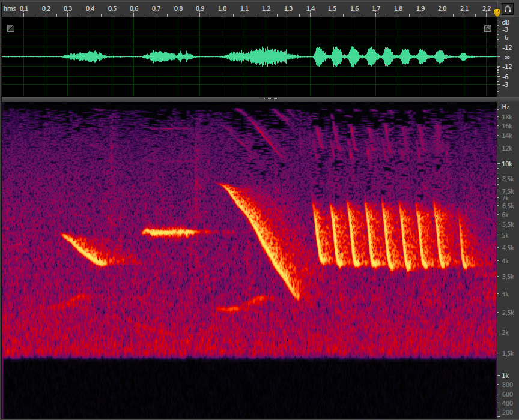519x420 pixels.
Task: Click 0,3 on the time ruler
Action: (x=68, y=8)
